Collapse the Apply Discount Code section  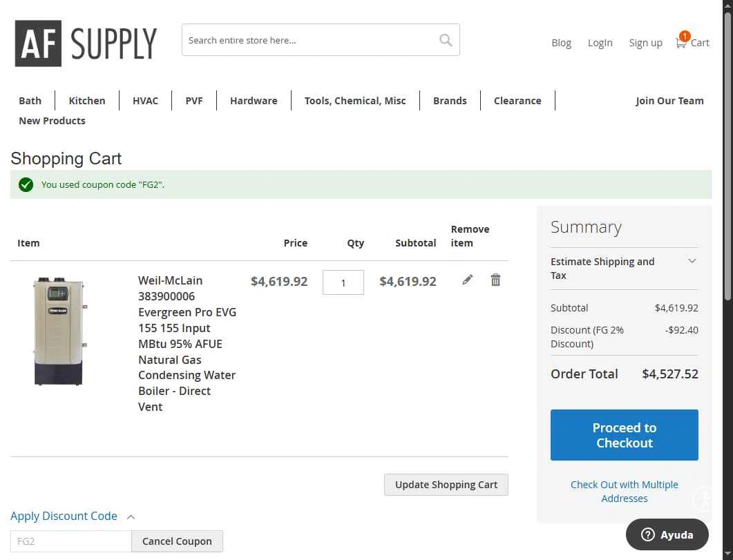[131, 516]
